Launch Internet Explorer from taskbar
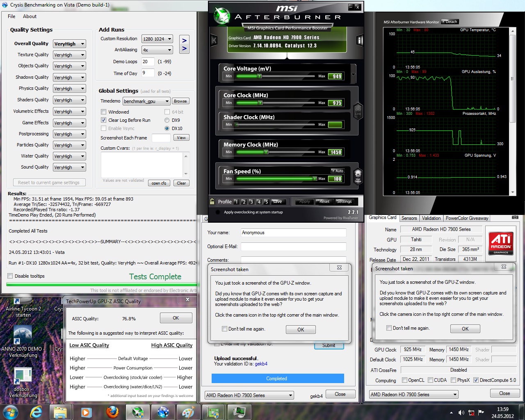The height and width of the screenshot is (420, 525). (36, 412)
